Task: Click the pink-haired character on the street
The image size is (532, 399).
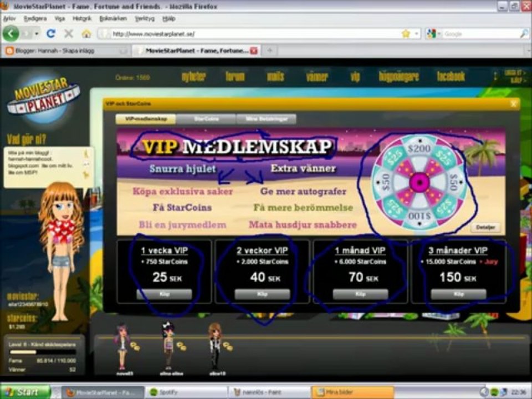Action: click(x=121, y=347)
